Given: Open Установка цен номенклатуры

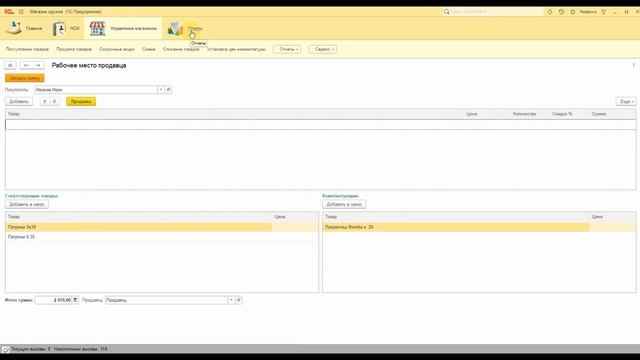Looking at the screenshot, I should (236, 49).
